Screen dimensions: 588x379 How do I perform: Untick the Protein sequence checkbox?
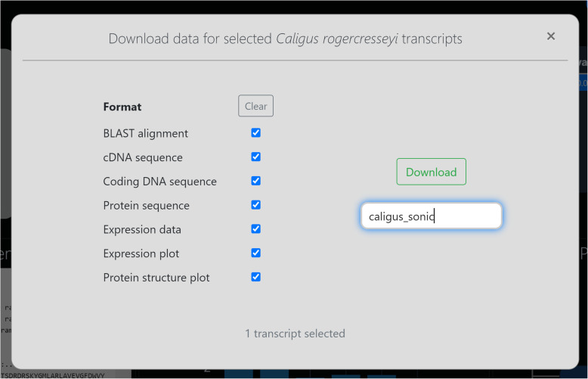tap(256, 205)
